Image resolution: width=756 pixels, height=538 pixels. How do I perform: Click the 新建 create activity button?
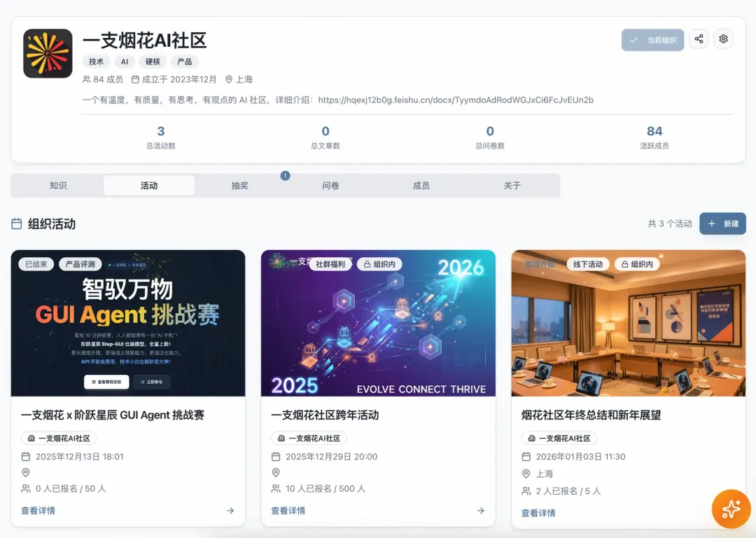pyautogui.click(x=722, y=223)
